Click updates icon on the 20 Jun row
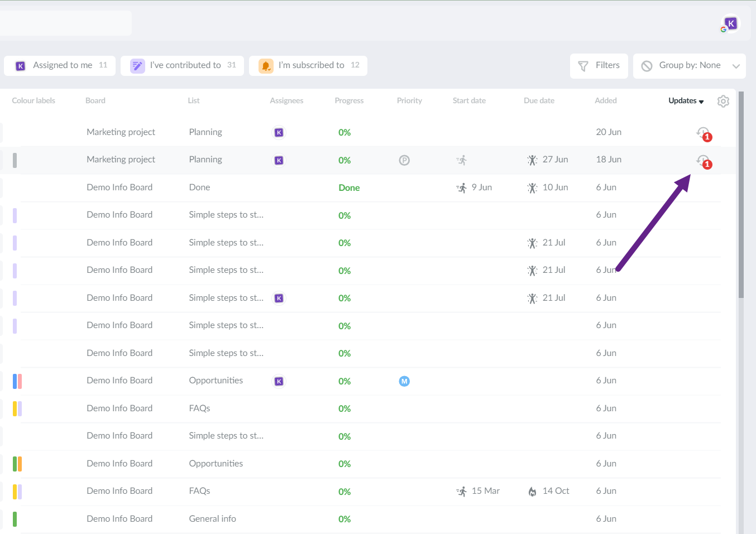This screenshot has height=534, width=756. pos(703,133)
